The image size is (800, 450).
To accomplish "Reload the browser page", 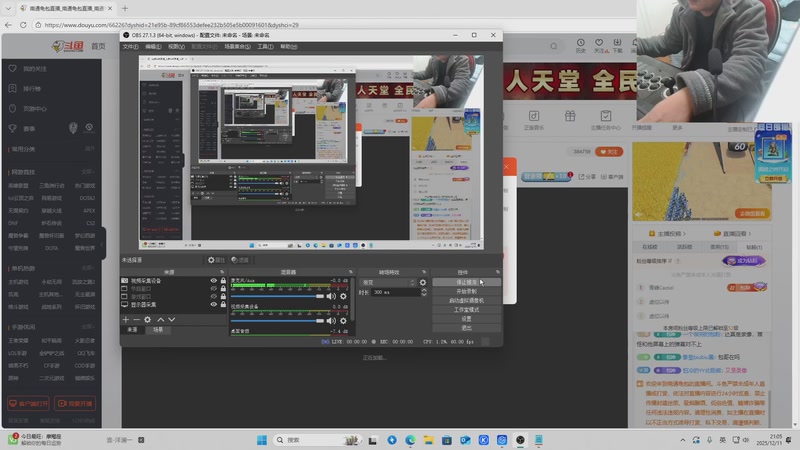I will click(23, 24).
